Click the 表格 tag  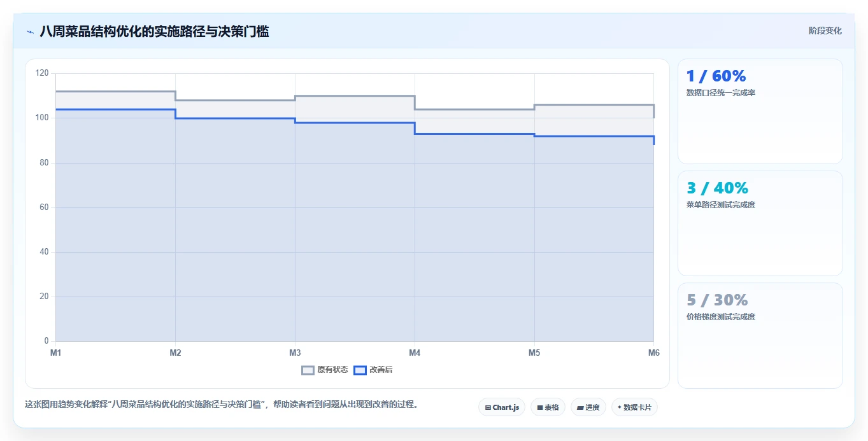click(x=548, y=407)
